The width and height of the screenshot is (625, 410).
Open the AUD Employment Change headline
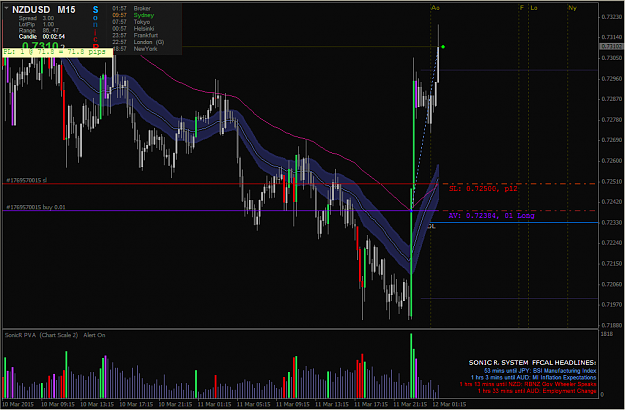click(537, 391)
